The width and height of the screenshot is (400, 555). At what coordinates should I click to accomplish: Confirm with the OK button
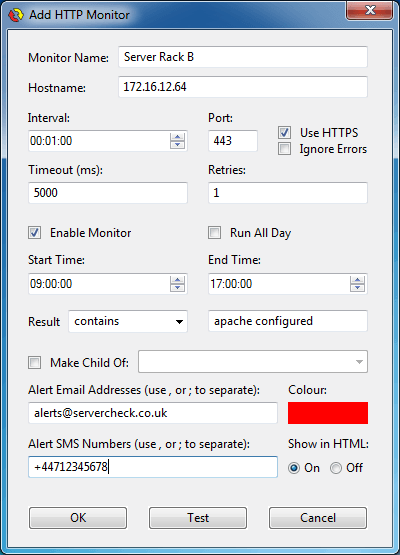point(78,518)
